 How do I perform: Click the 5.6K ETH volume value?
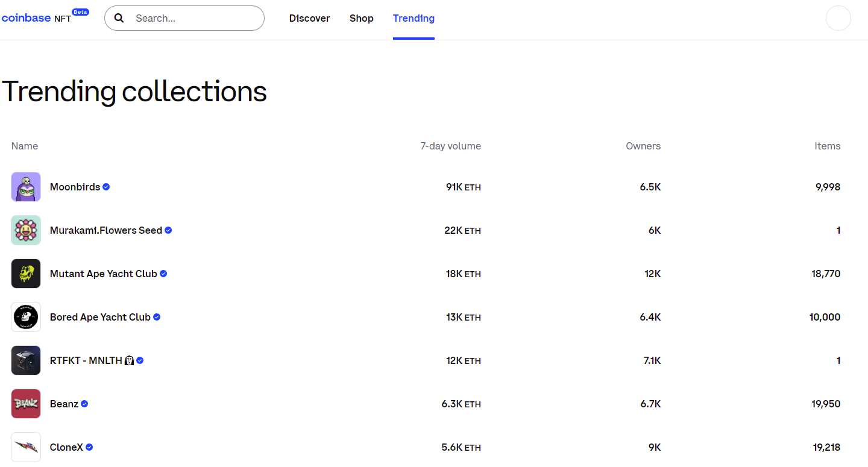[x=461, y=447]
